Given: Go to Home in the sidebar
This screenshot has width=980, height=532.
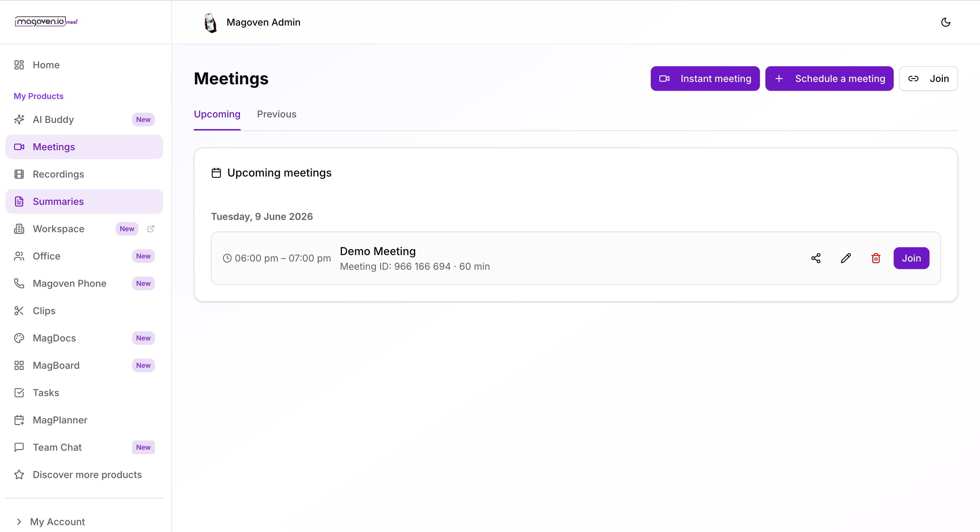Looking at the screenshot, I should (84, 65).
